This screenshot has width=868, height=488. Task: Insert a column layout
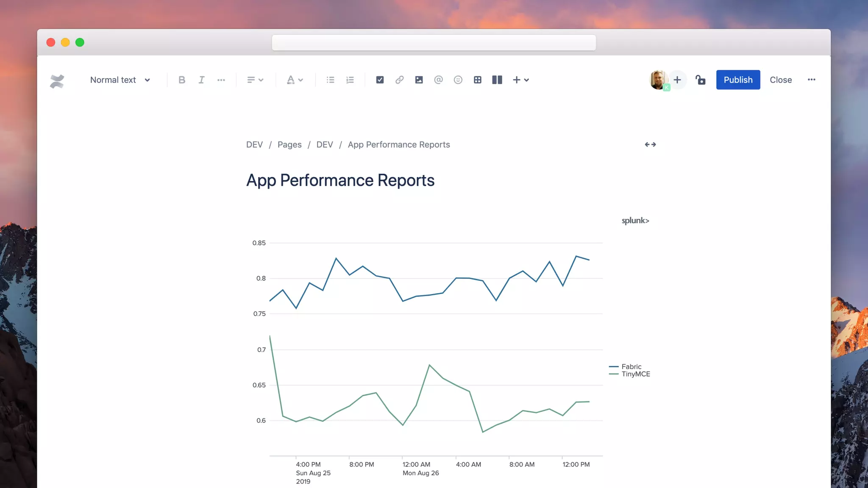(497, 80)
